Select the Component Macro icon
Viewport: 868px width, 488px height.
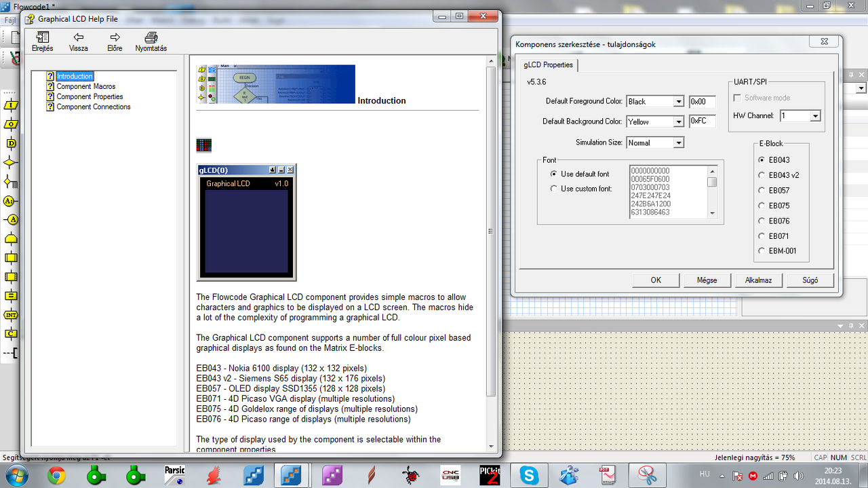pos(10,277)
